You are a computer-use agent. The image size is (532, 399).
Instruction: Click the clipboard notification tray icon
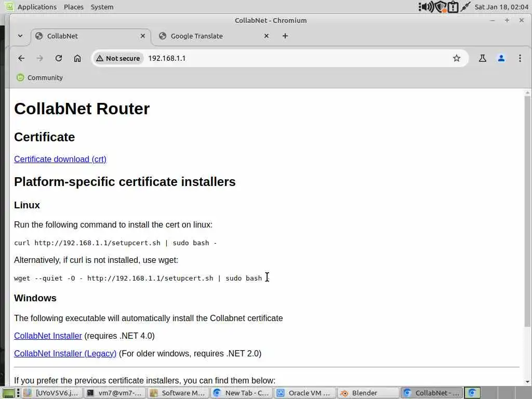coord(453,7)
